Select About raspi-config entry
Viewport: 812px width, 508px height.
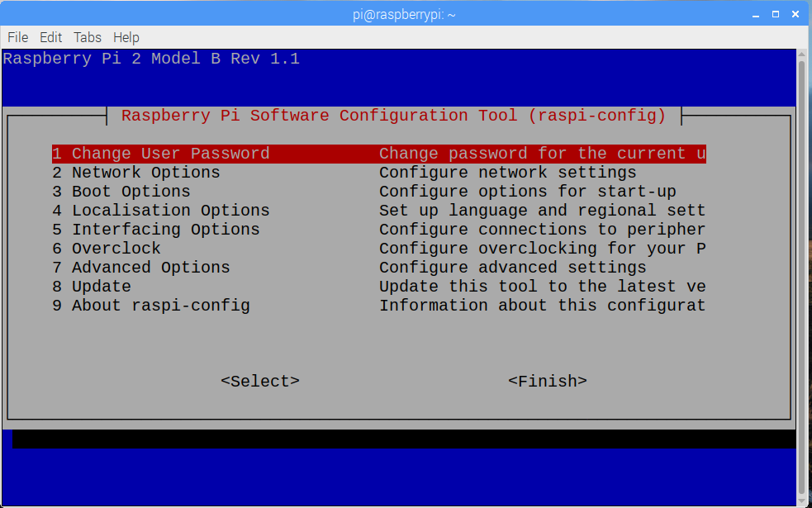(x=150, y=306)
